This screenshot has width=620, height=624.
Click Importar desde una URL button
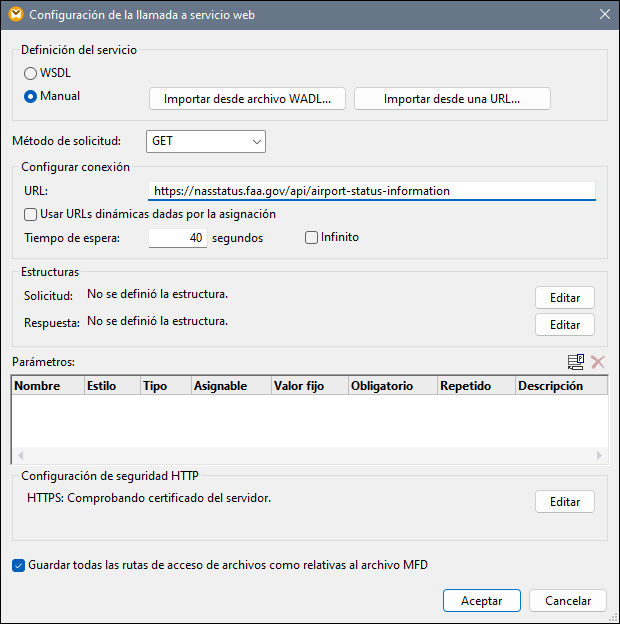pos(452,99)
